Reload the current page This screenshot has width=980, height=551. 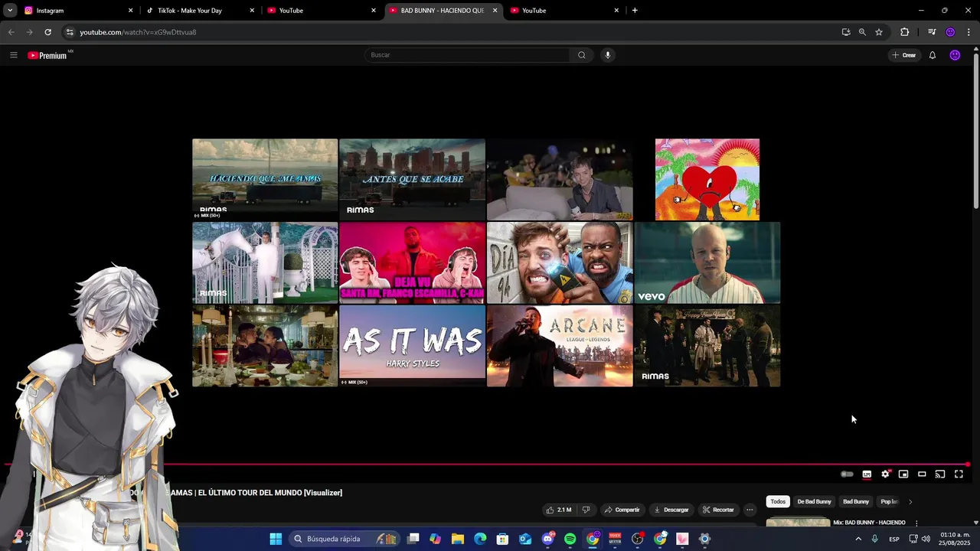pos(47,32)
